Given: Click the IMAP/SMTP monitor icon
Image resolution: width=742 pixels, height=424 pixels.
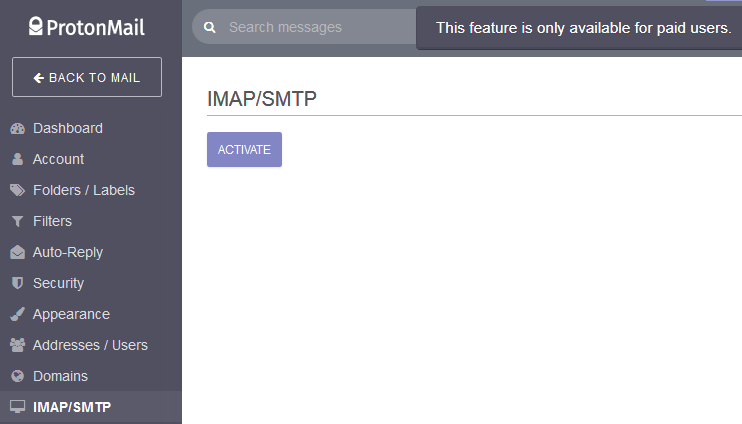Looking at the screenshot, I should (x=17, y=408).
